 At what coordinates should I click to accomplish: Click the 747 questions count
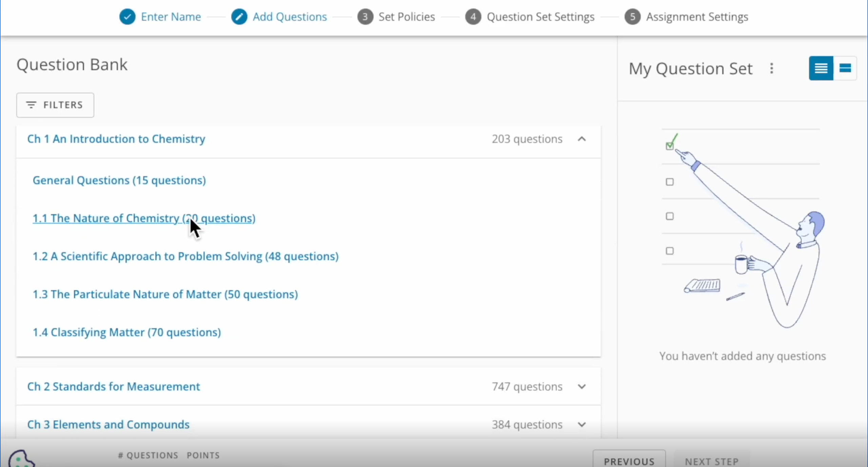527,387
